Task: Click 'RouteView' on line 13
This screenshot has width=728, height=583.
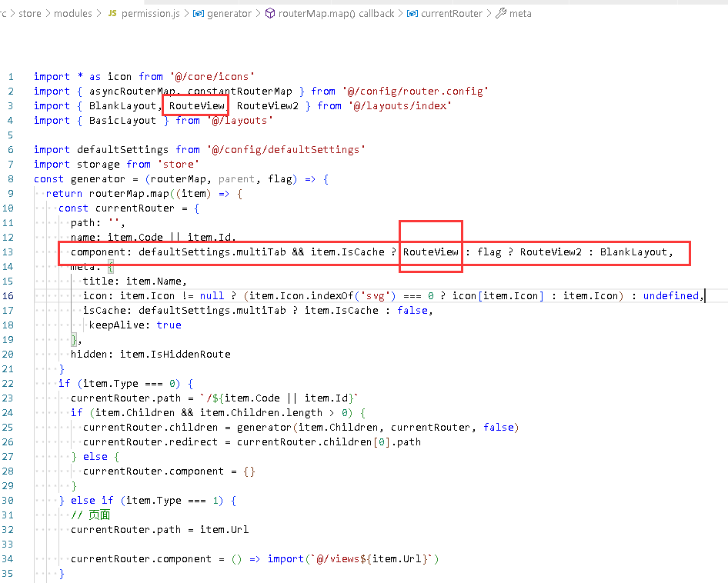Action: tap(430, 252)
